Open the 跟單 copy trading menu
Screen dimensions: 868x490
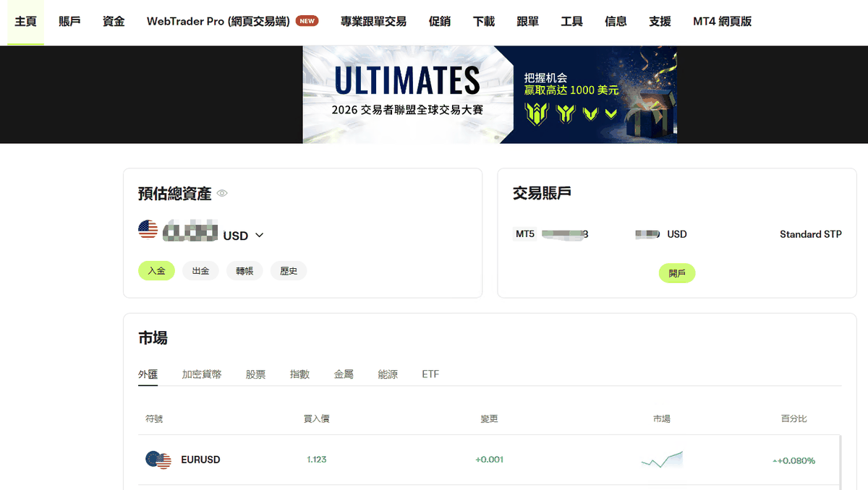coord(528,22)
